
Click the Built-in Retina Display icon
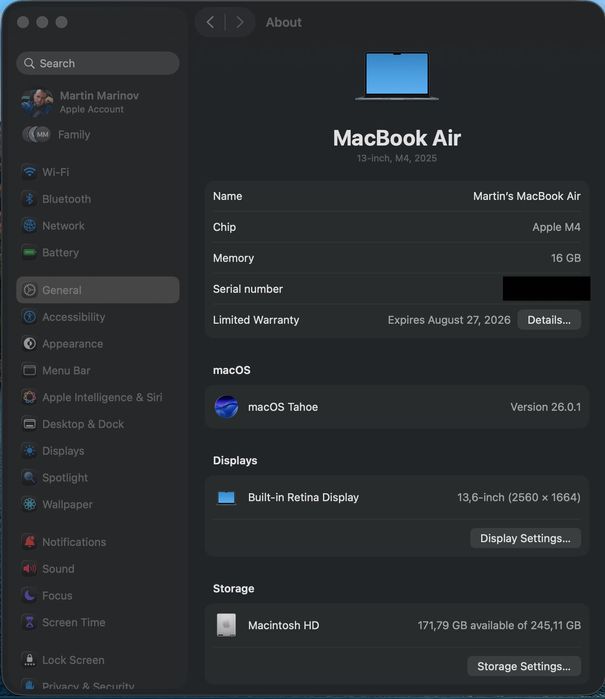[x=226, y=498]
